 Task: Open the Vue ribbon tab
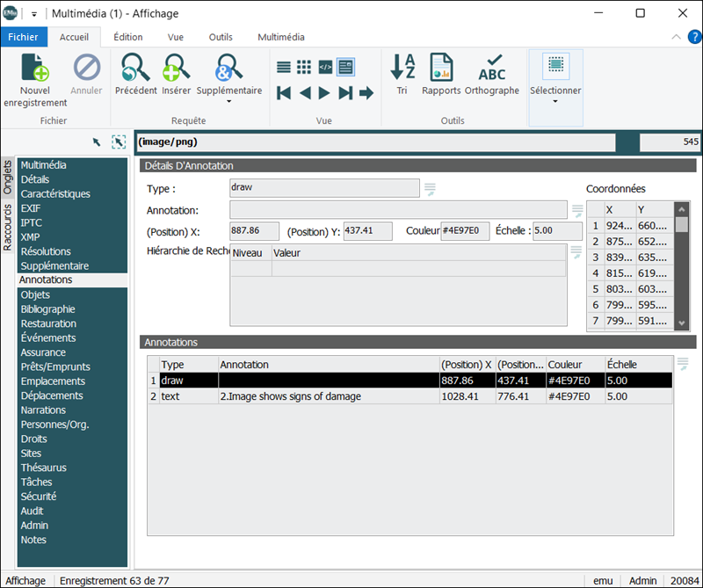175,37
